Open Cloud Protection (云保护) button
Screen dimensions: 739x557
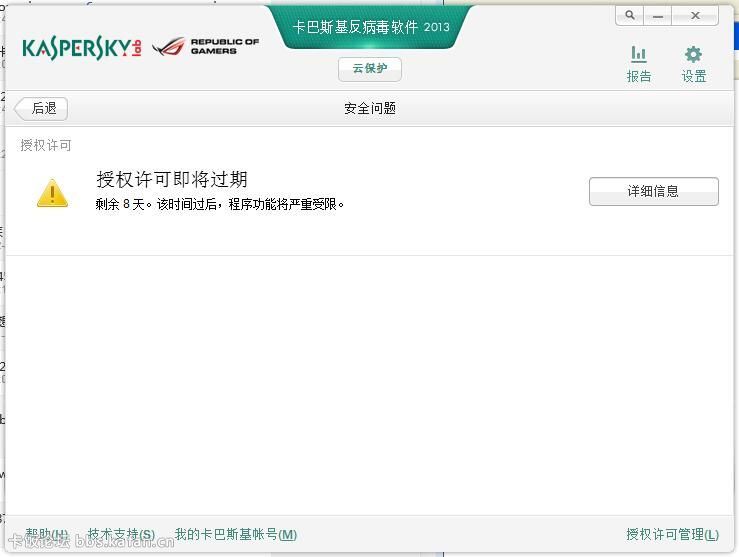click(x=370, y=69)
